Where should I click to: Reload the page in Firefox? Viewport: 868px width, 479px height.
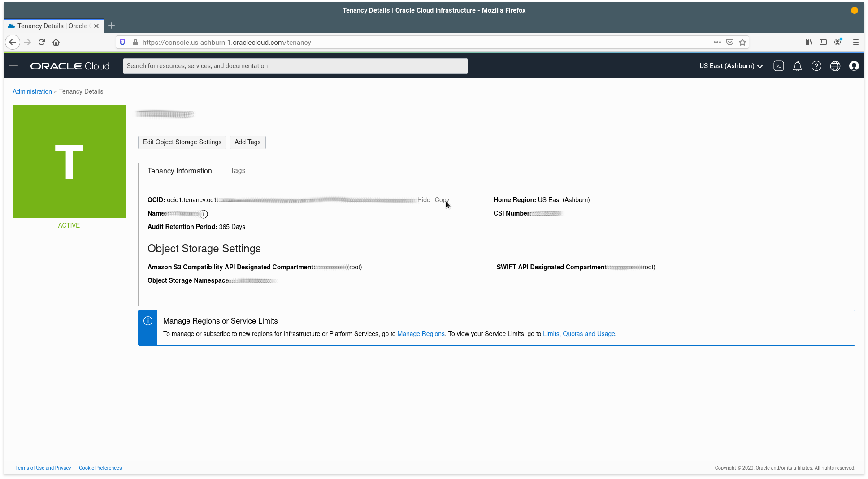(x=42, y=42)
